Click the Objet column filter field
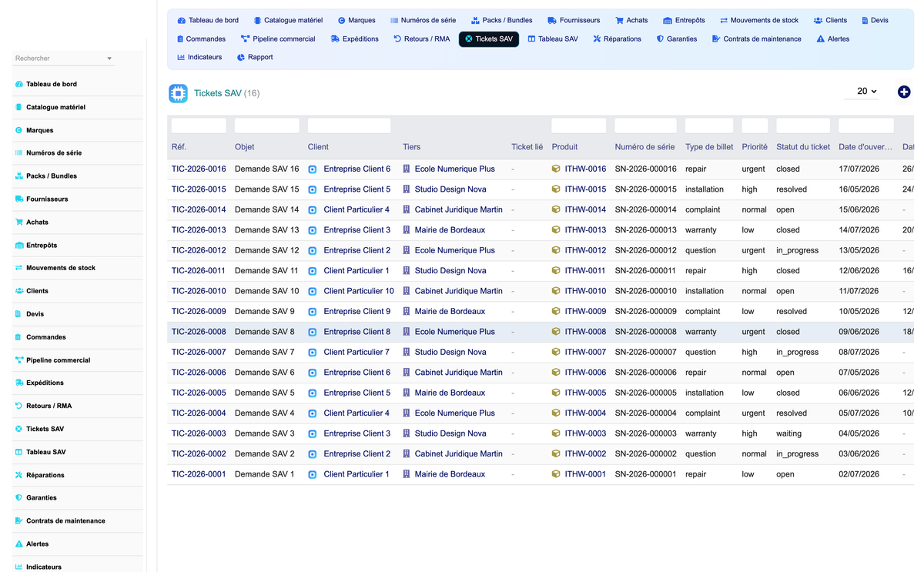The height and width of the screenshot is (572, 924). [x=266, y=125]
